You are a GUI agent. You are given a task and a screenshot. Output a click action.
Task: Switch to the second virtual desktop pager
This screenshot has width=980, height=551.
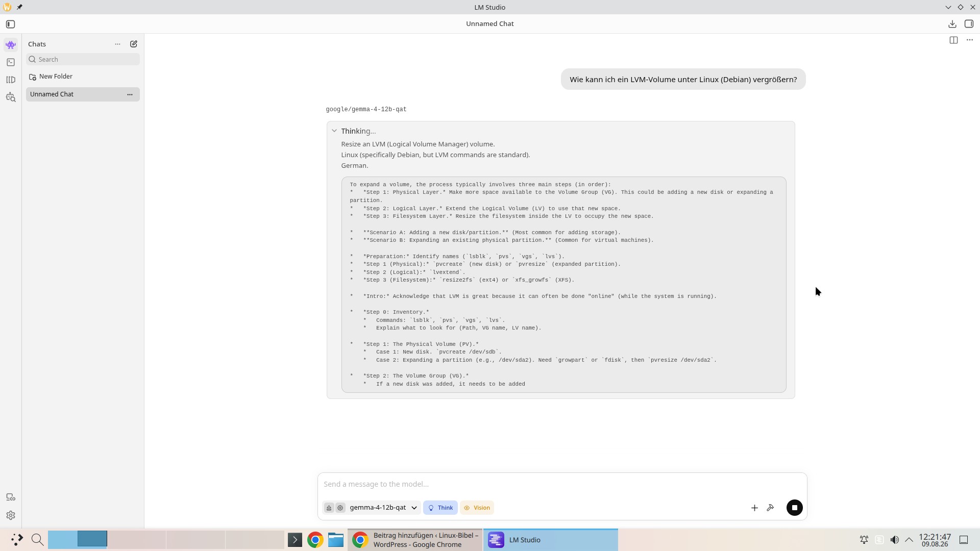[92, 539]
